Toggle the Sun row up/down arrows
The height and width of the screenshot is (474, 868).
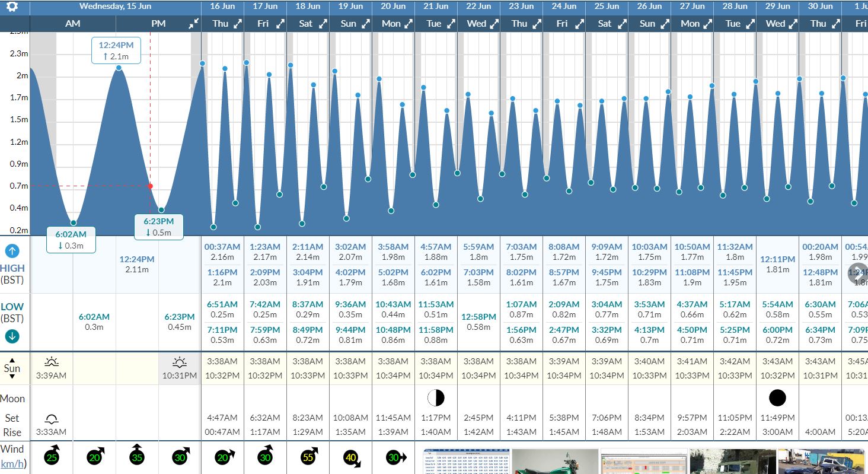click(12, 368)
